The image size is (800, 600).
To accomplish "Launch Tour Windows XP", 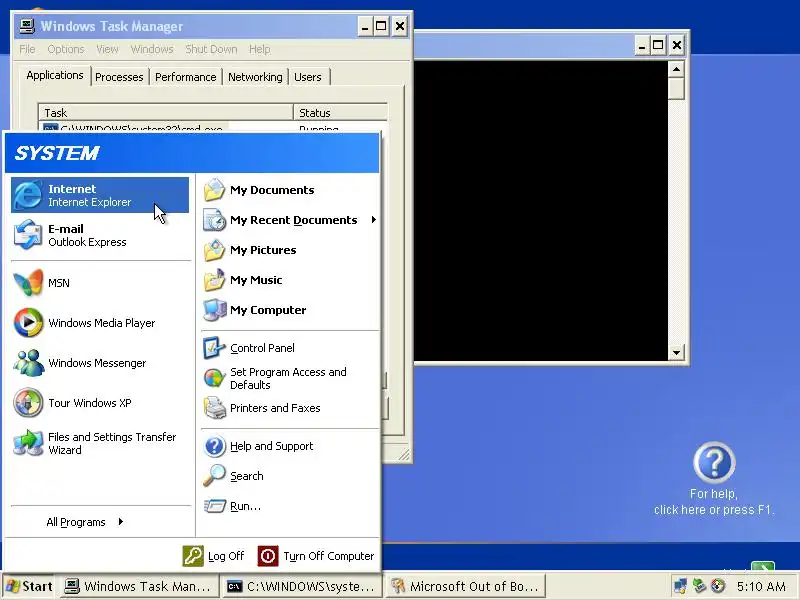I will (x=100, y=403).
